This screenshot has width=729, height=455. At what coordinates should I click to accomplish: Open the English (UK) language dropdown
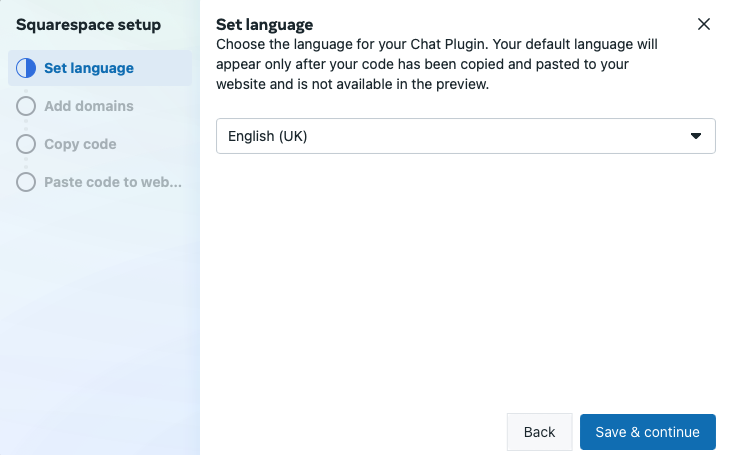(x=465, y=136)
